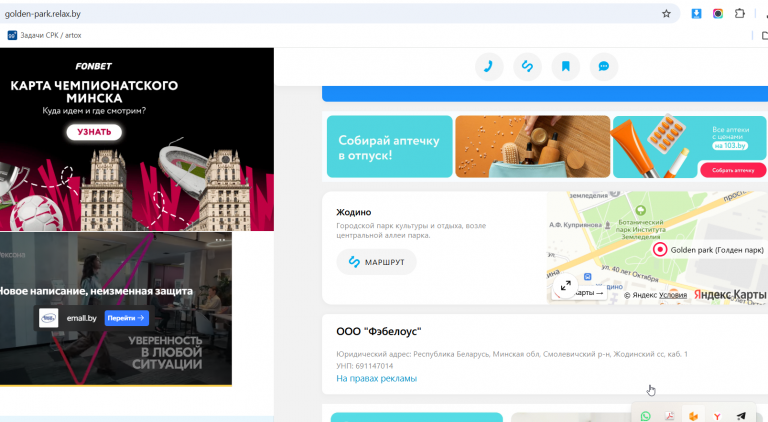Click the Юридический адрес text line
Viewport: 768px width, 422px height.
point(512,354)
